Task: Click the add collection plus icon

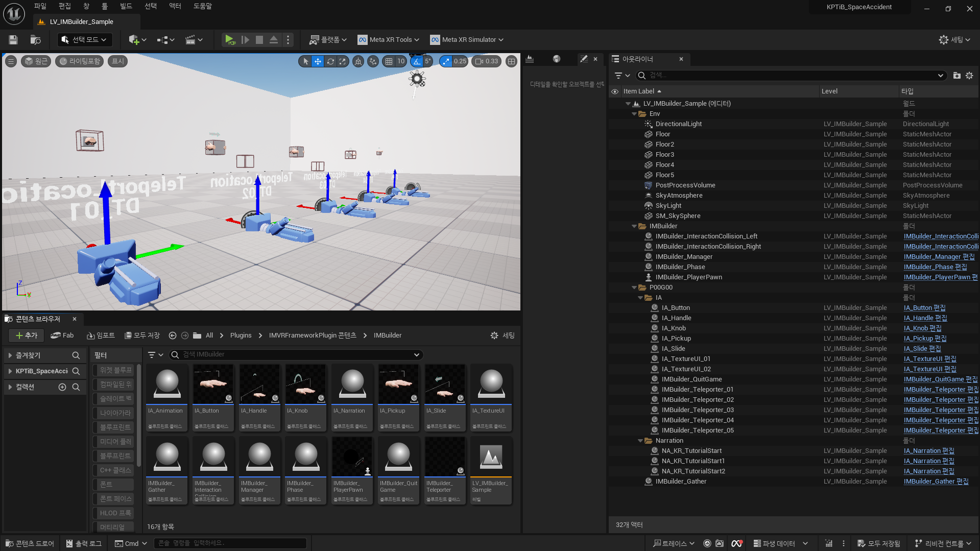Action: [x=62, y=387]
